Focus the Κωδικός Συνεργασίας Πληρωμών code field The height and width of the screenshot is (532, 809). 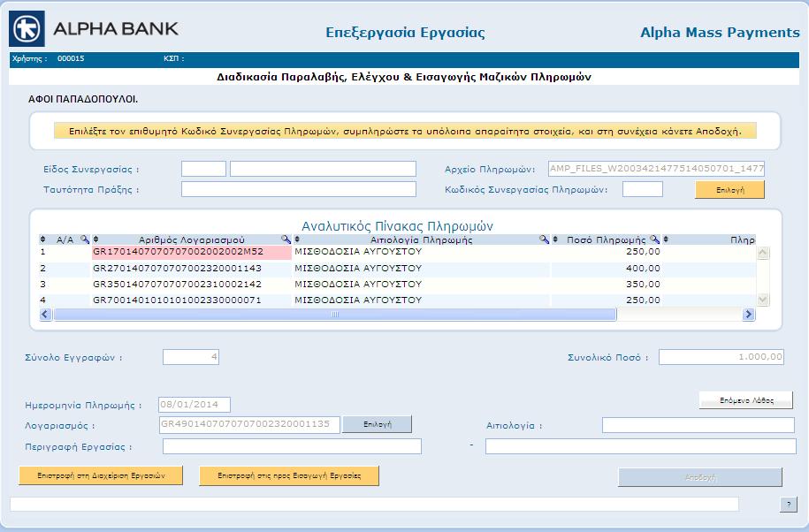coord(643,189)
